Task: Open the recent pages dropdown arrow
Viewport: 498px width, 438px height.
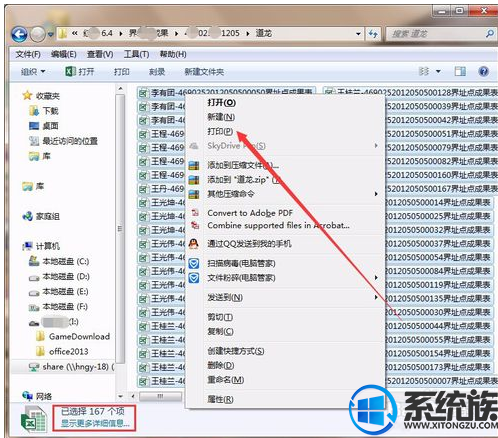Action: [50, 34]
